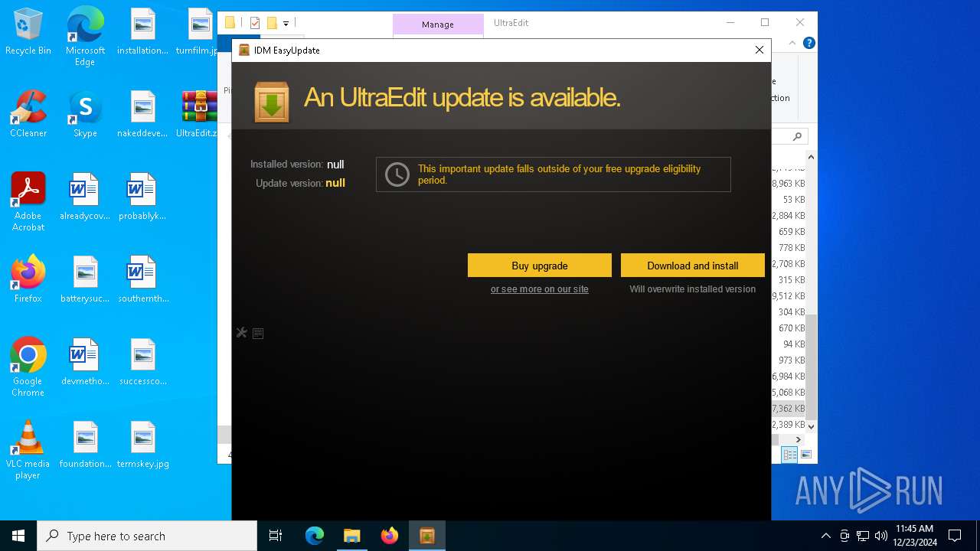Select the row with 53 KB size

click(x=788, y=200)
